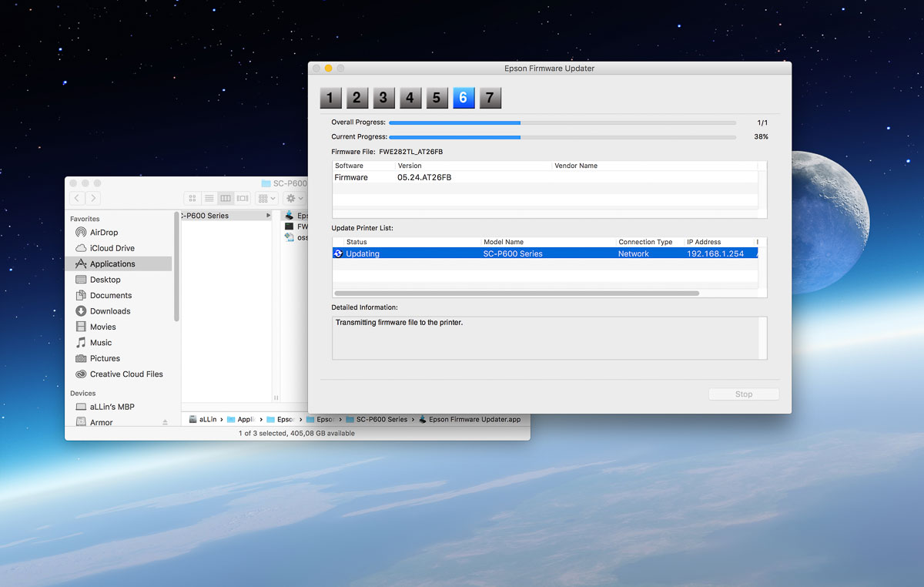The width and height of the screenshot is (924, 587).
Task: Click the step 4 indicator icon
Action: coord(410,98)
